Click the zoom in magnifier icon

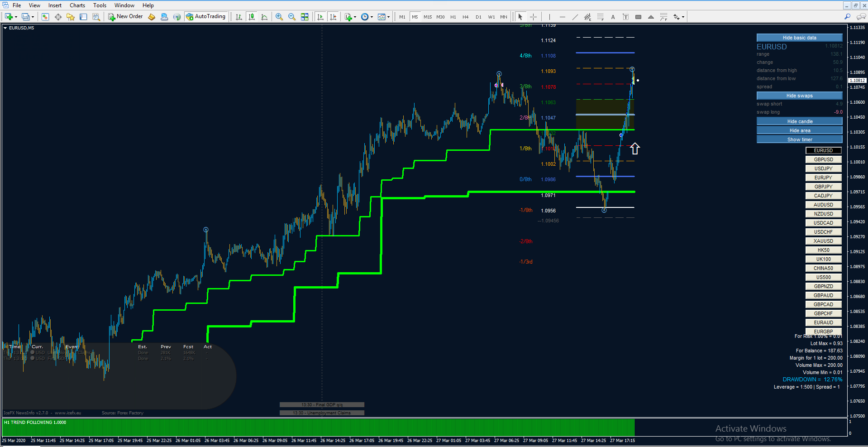coord(279,17)
